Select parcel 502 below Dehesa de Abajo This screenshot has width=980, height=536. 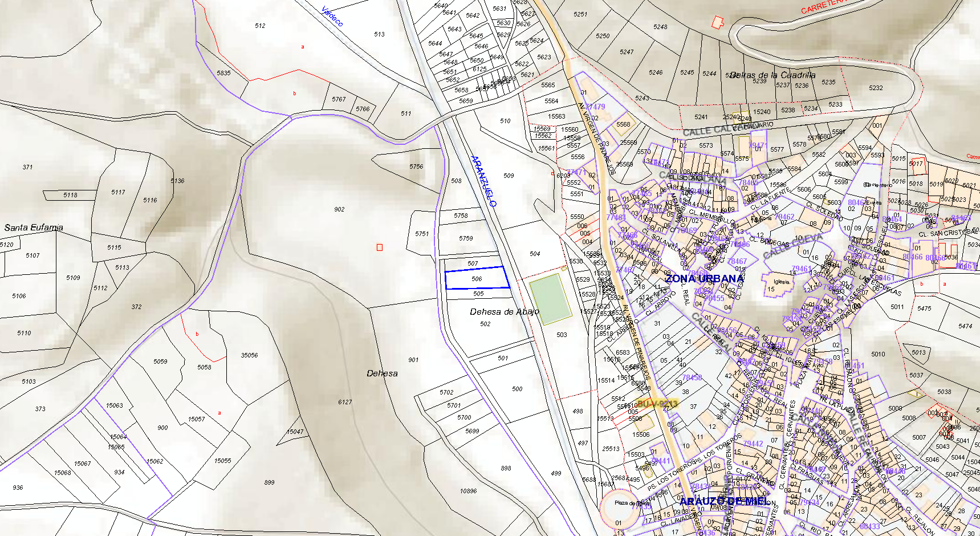[x=485, y=324]
